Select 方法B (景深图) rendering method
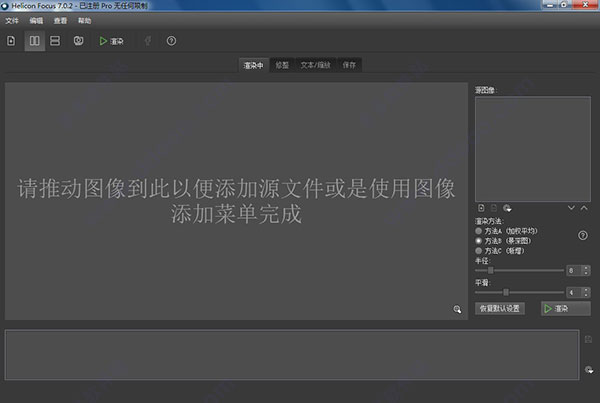The image size is (600, 403). tap(479, 241)
